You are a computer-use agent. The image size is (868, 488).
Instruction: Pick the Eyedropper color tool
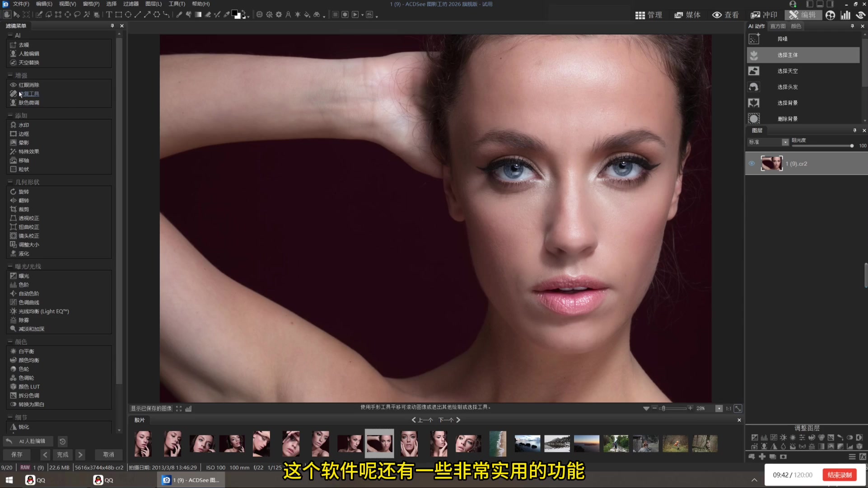[x=226, y=14]
